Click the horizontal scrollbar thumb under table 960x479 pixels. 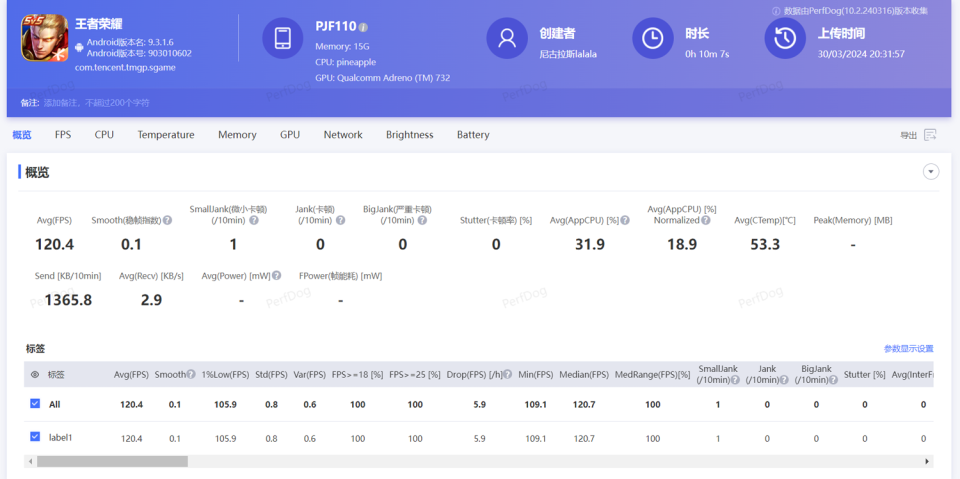point(112,461)
